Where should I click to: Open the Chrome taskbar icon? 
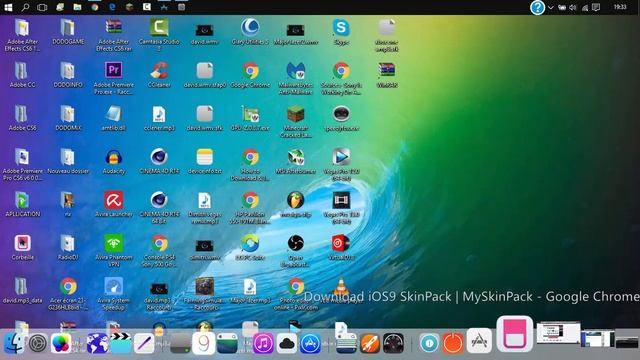(x=95, y=7)
